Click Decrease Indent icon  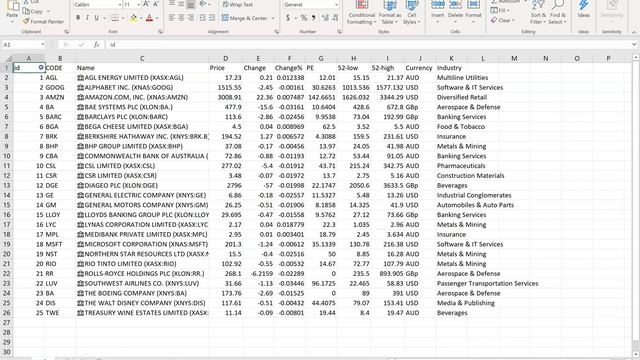(x=202, y=18)
